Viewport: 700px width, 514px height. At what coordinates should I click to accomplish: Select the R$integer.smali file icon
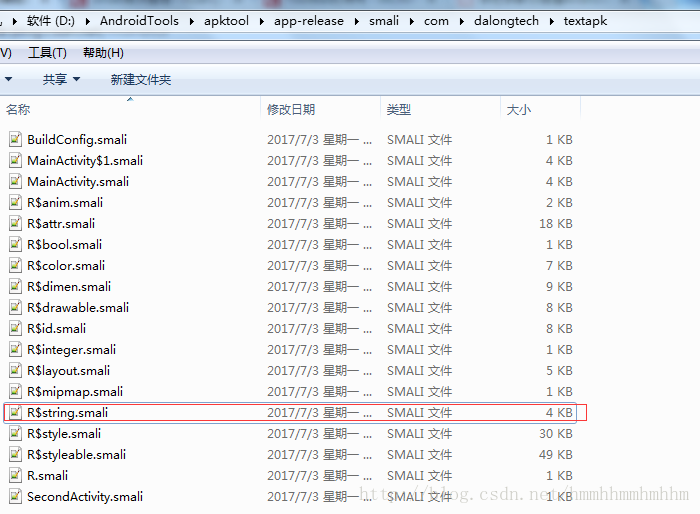(x=15, y=349)
